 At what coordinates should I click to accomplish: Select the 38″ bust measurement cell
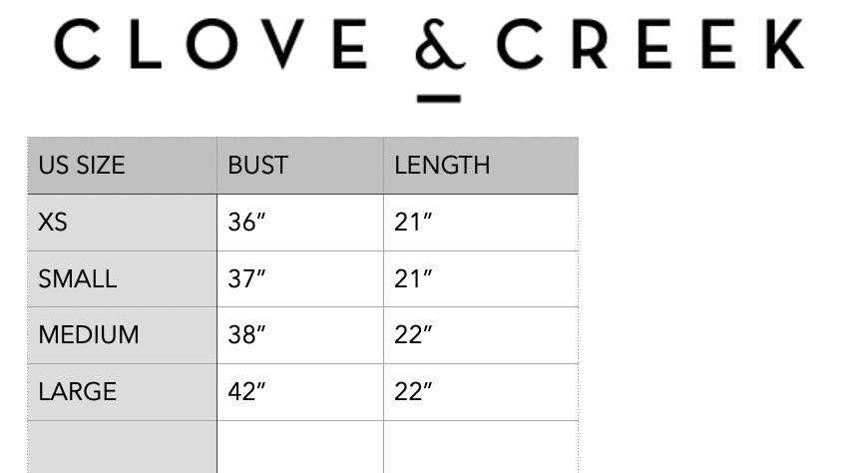(244, 335)
